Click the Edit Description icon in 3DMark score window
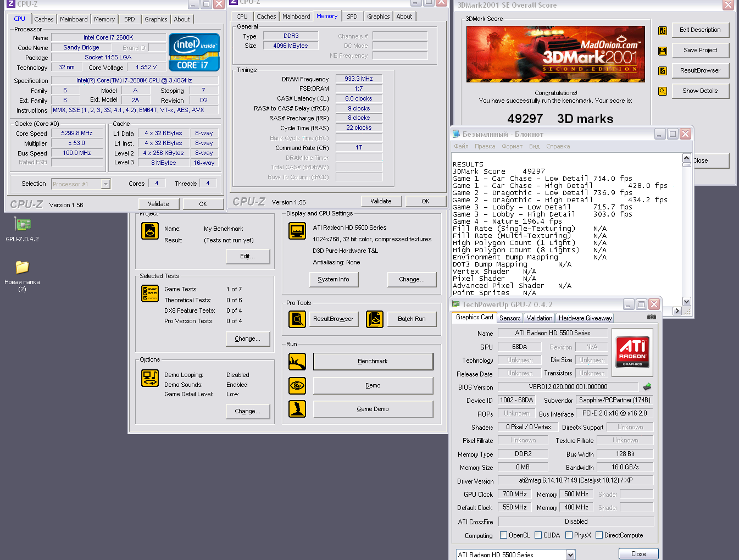739x560 pixels. 663,31
